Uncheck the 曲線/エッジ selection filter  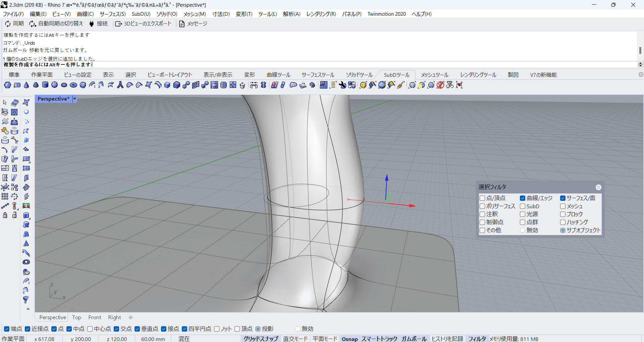tap(523, 198)
